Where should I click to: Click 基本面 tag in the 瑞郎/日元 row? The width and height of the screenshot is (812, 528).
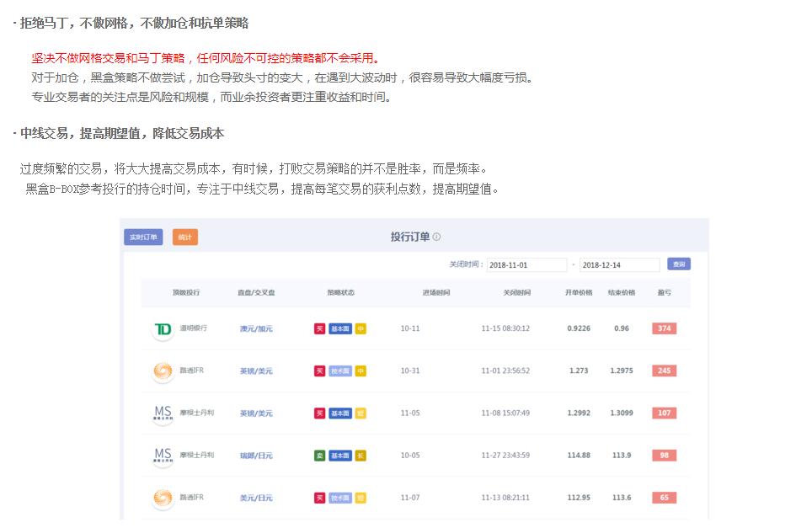click(x=339, y=456)
